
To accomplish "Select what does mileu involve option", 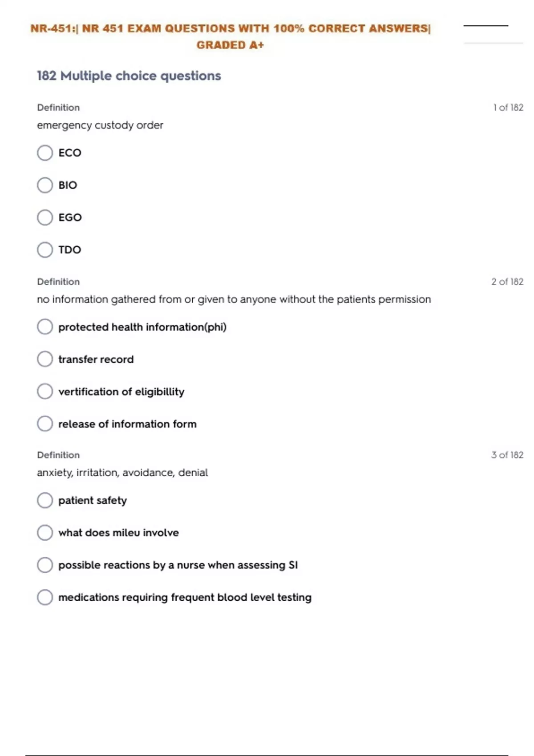I will tap(45, 533).
